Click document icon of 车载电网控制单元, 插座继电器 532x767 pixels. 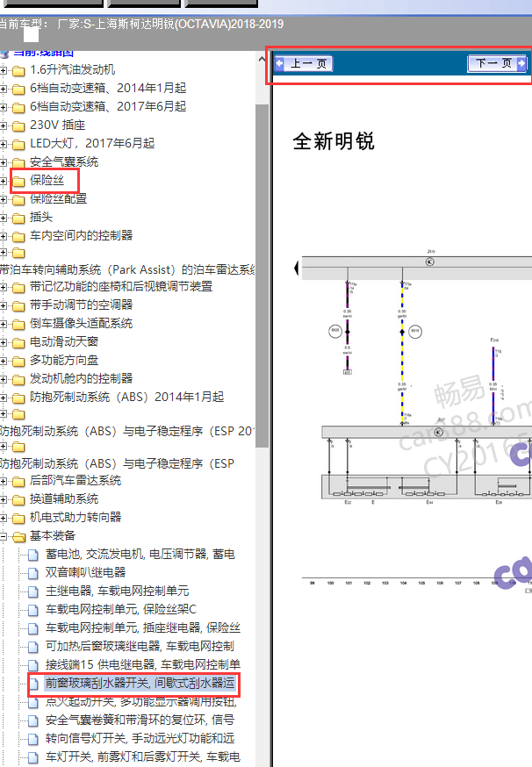(x=32, y=628)
